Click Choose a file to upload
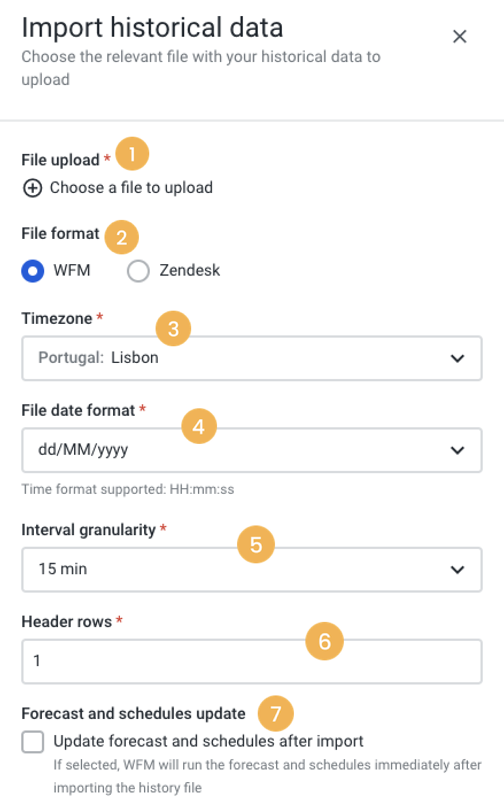The width and height of the screenshot is (504, 812). (x=131, y=188)
